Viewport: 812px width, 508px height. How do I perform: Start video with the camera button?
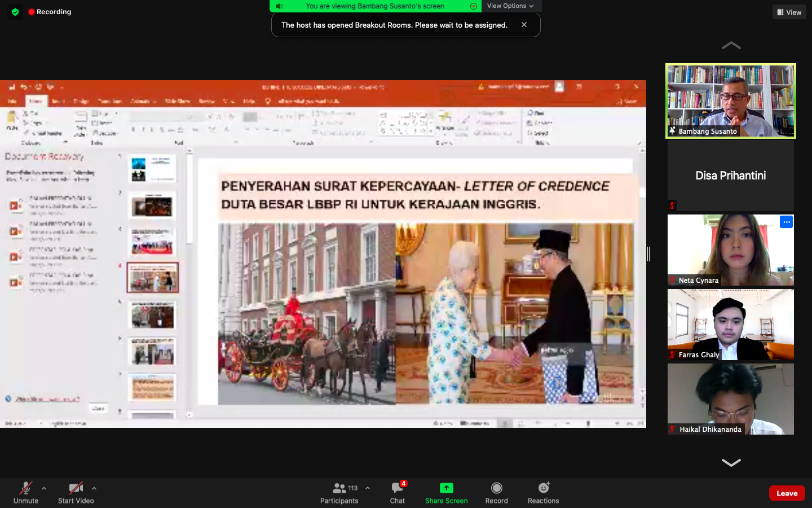click(x=76, y=492)
